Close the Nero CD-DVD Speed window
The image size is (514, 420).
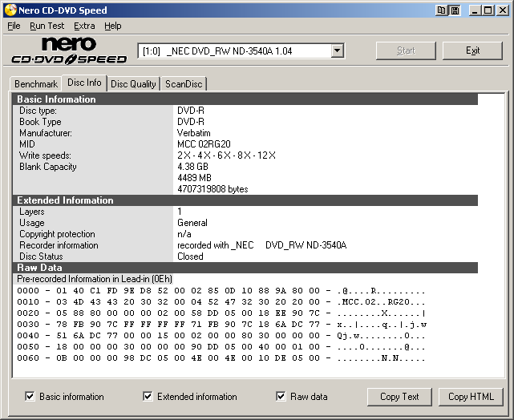pos(502,10)
